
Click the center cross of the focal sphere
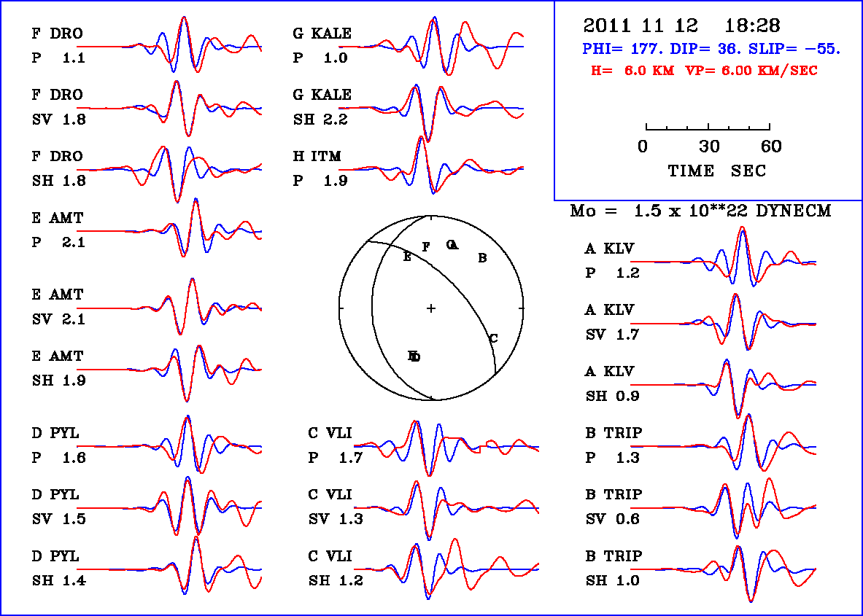(x=431, y=308)
